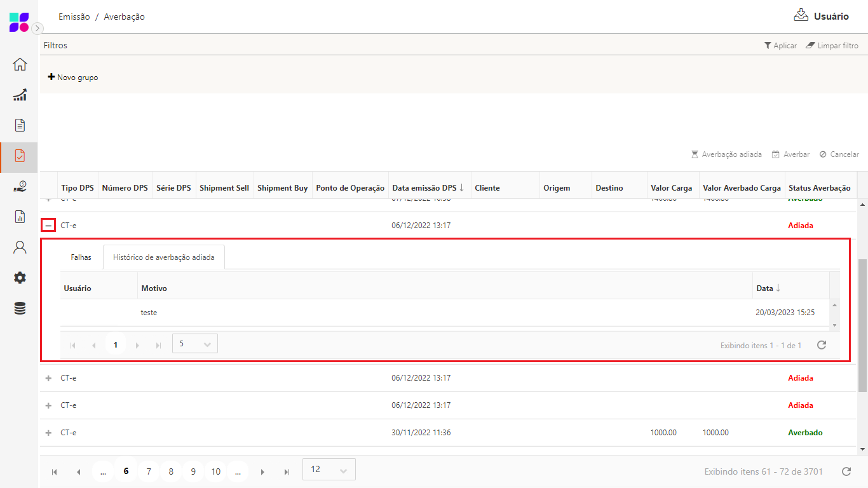The image size is (868, 488).
Task: Open history page size dropdown showing 5
Action: click(x=194, y=344)
